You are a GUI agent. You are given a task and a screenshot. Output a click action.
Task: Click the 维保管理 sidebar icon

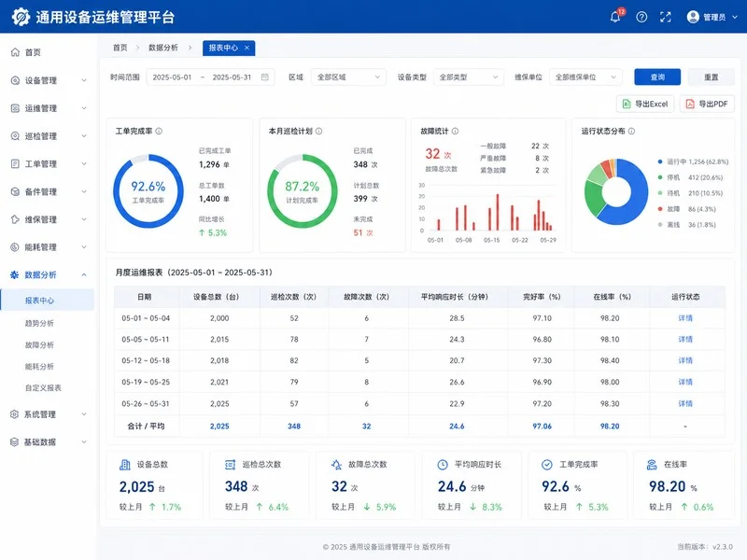15,219
